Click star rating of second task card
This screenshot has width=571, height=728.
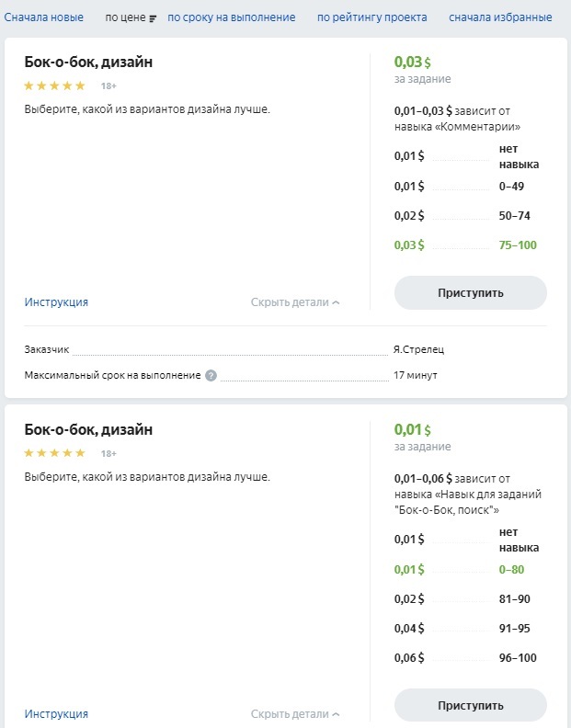pyautogui.click(x=54, y=453)
